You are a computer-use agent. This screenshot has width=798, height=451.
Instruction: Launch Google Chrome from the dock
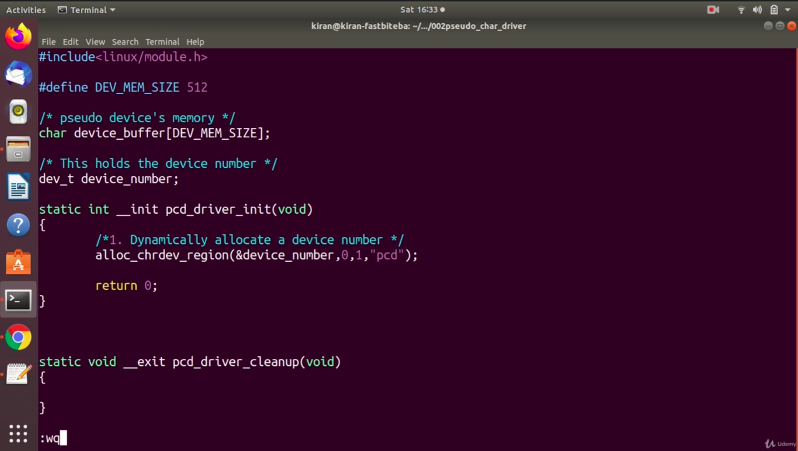[x=18, y=337]
